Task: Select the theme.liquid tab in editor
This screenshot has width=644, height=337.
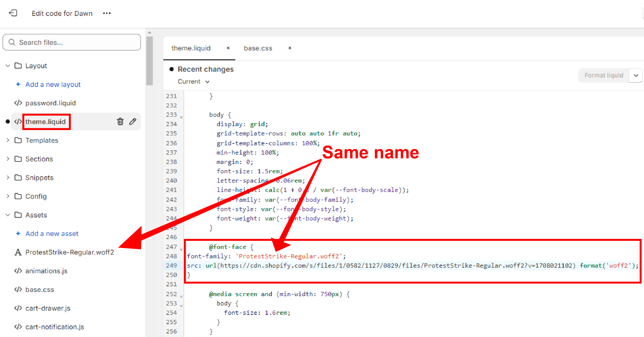Action: point(191,48)
